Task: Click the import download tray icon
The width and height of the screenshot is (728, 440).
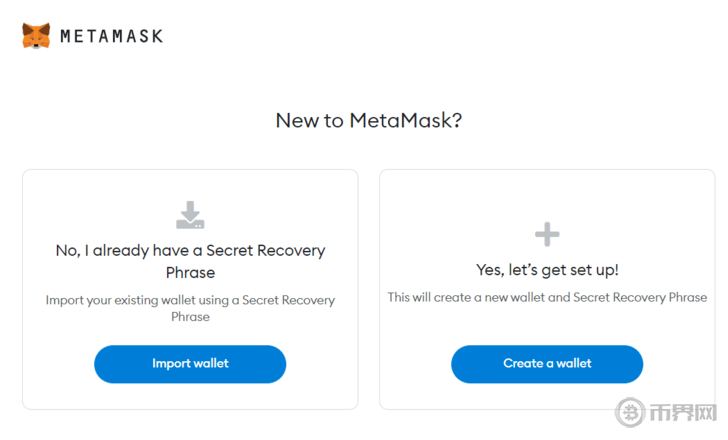Action: point(190,214)
